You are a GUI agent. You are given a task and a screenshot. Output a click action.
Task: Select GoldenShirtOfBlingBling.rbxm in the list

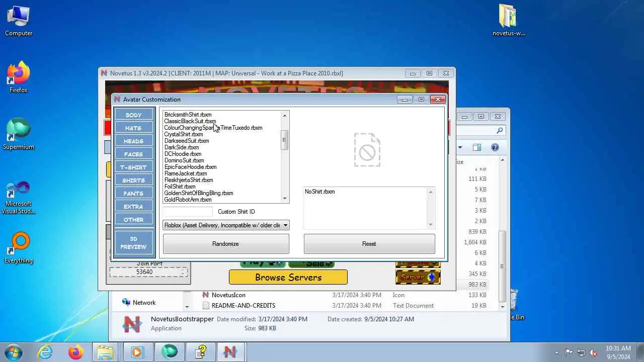[x=199, y=193]
